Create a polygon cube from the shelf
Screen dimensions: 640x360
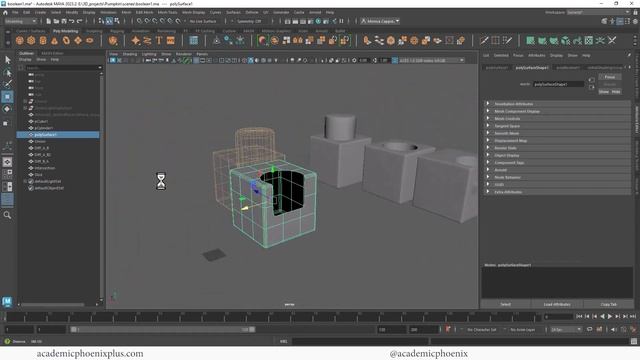click(31, 40)
